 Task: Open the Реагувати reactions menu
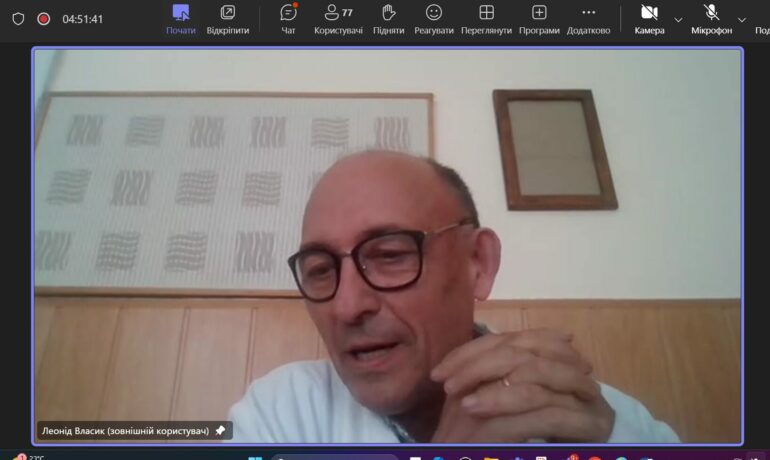pyautogui.click(x=434, y=18)
